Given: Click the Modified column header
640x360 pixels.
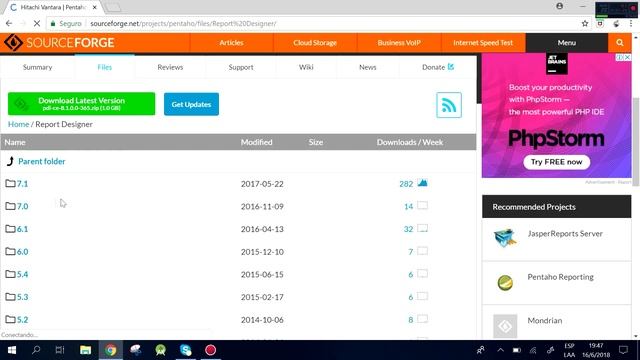Looking at the screenshot, I should (x=256, y=142).
